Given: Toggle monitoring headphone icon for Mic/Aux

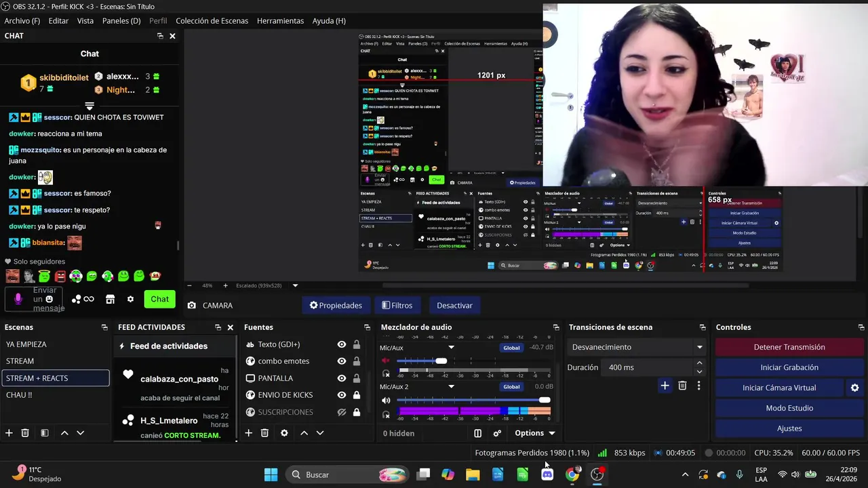Looking at the screenshot, I should (x=387, y=373).
